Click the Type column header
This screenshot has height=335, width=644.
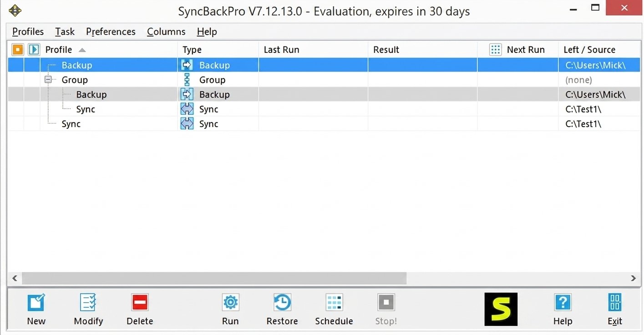click(x=218, y=50)
